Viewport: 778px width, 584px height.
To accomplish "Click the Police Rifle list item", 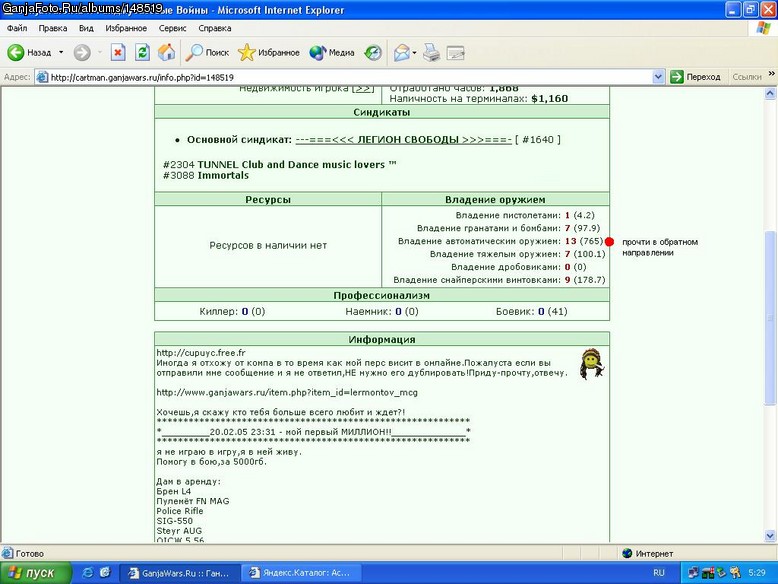I will [x=180, y=511].
